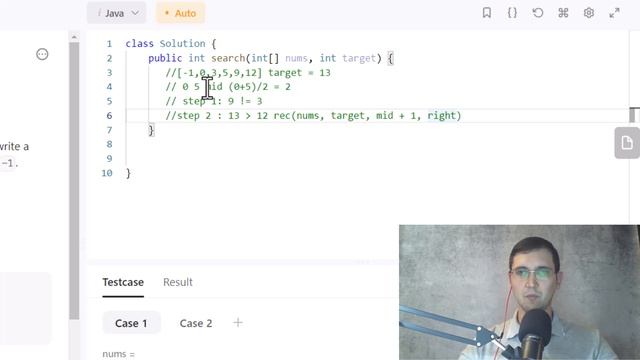Viewport: 640px width, 360px height.
Task: Open the notes document icon
Action: 627,143
